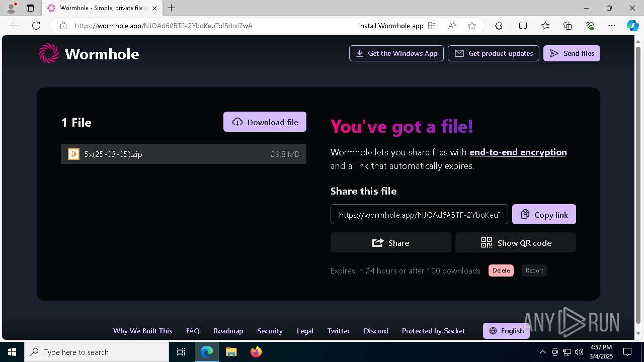Click the share link input field
The height and width of the screenshot is (362, 644).
[x=419, y=214]
